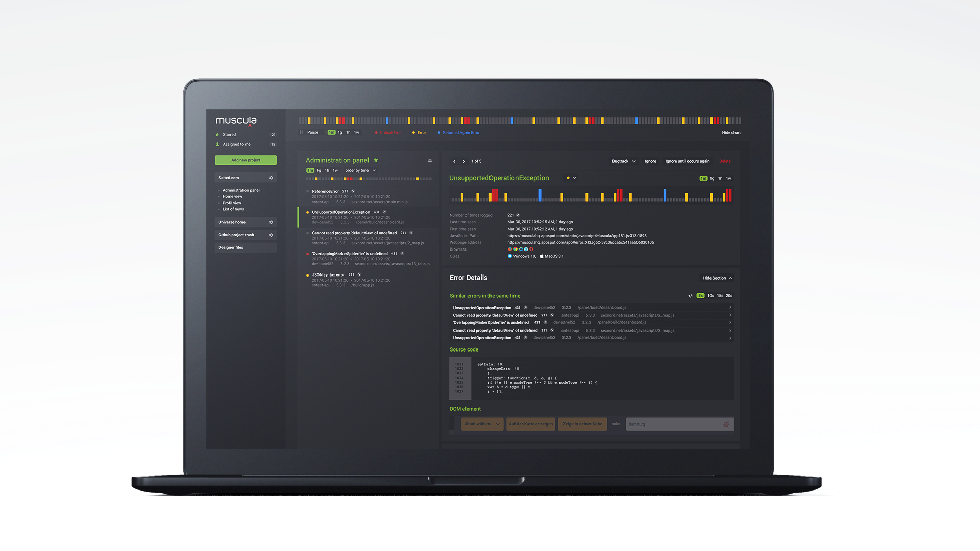Open the order by time dropdown
The image size is (980, 551).
coord(360,171)
